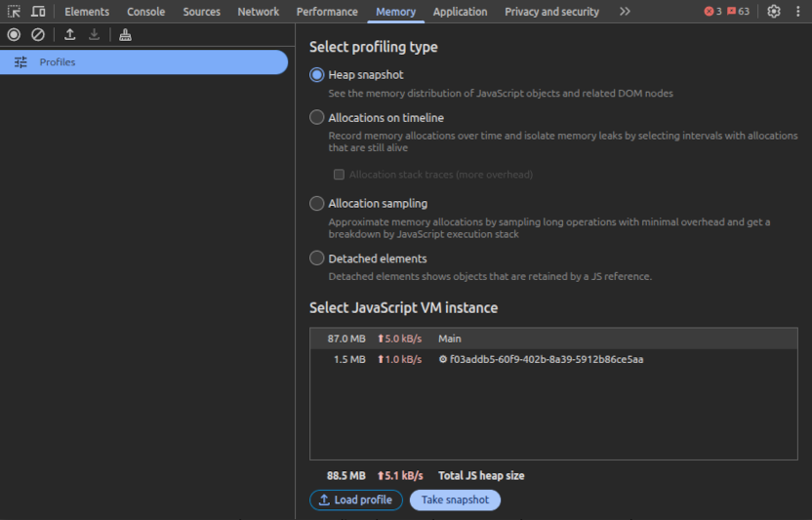Select the f03addb5 worker VM instance row
The height and width of the screenshot is (520, 812).
click(x=553, y=359)
